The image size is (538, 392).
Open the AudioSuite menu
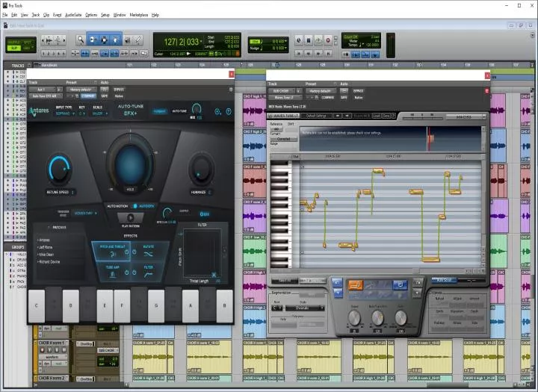click(73, 15)
